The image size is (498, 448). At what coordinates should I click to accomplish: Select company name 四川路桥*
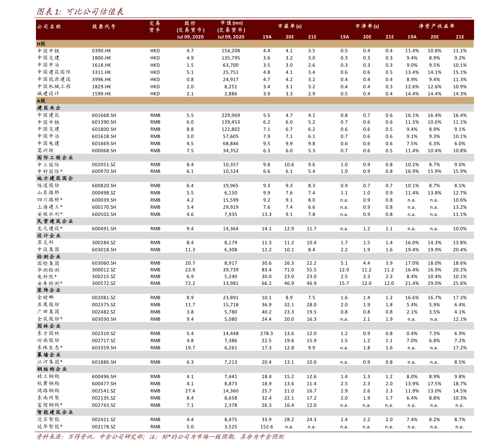tap(50, 200)
